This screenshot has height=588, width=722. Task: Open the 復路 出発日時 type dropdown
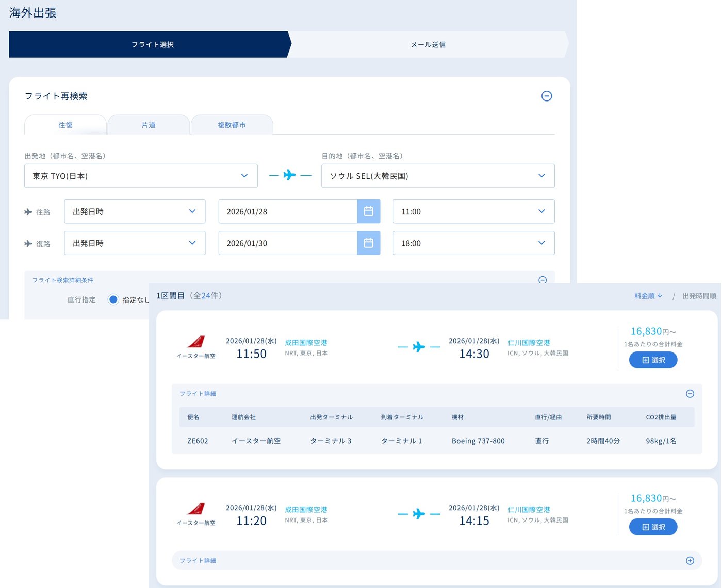pos(135,243)
